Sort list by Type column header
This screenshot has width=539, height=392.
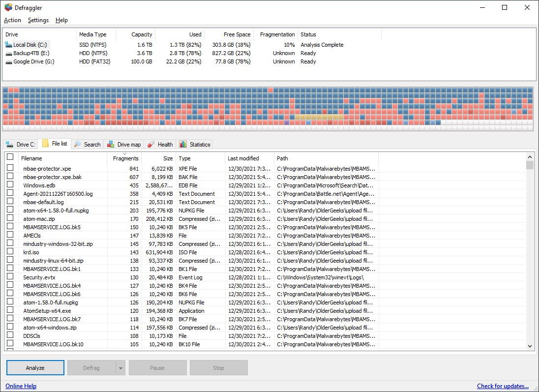pos(201,158)
